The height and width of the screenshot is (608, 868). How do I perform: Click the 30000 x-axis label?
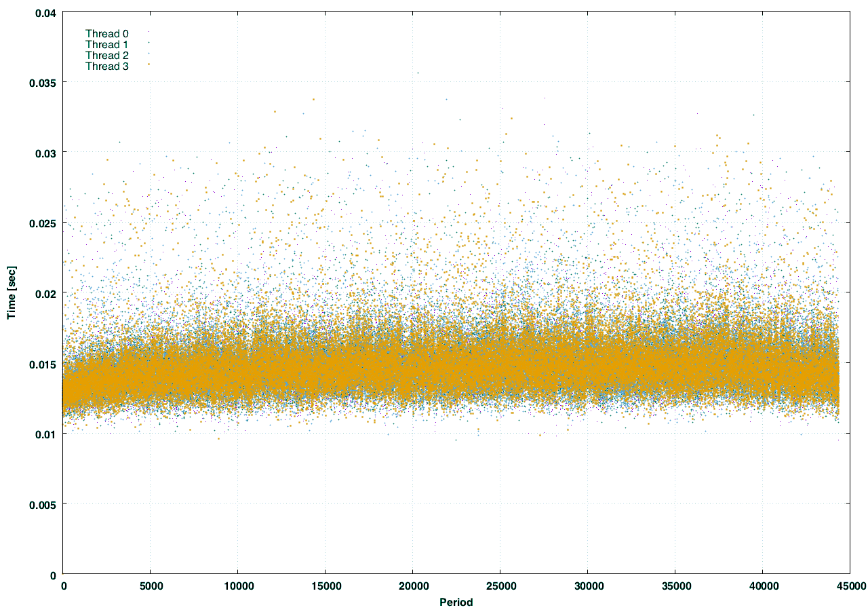(x=587, y=586)
